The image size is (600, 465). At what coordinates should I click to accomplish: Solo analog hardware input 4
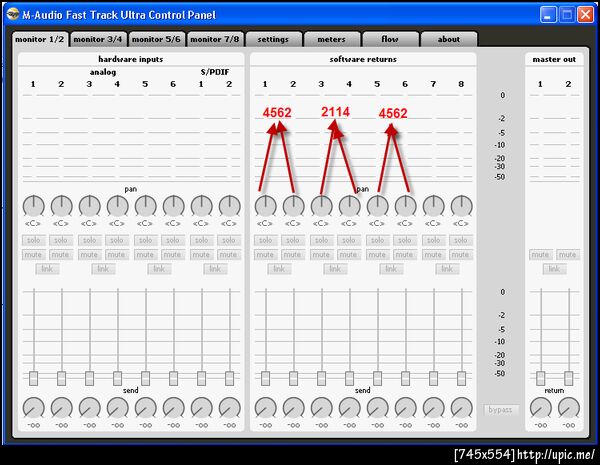coord(117,240)
